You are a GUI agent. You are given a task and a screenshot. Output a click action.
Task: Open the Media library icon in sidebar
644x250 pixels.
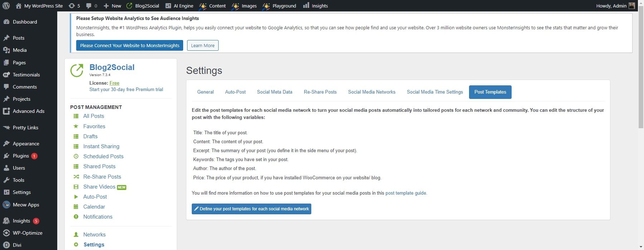6,50
